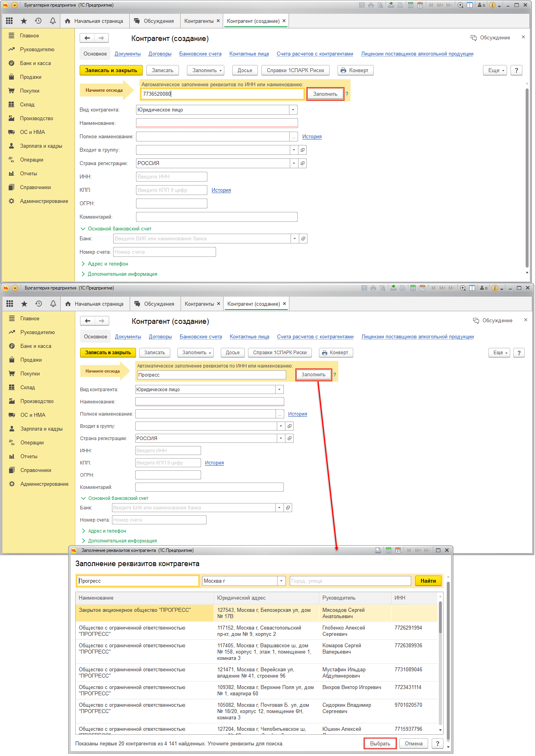
Task: Click history clock icon in the Прогресс window
Action: 39,304
